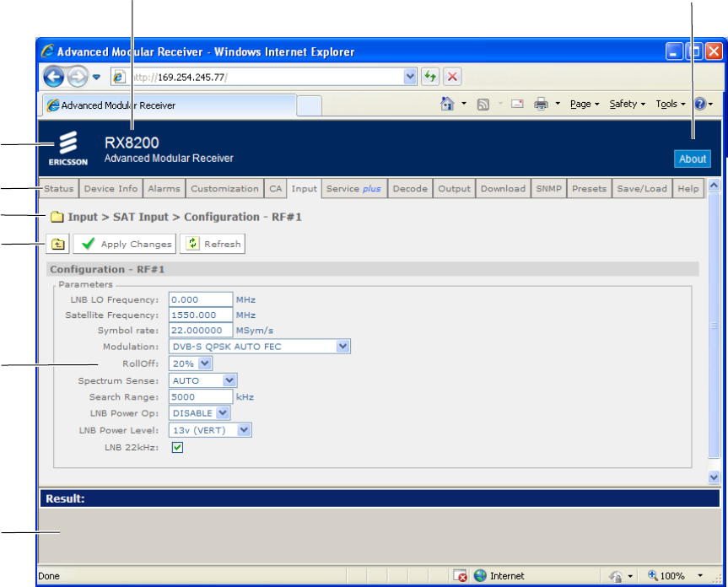
Task: Open the recent pages dropdown arrow
Action: tap(96, 77)
